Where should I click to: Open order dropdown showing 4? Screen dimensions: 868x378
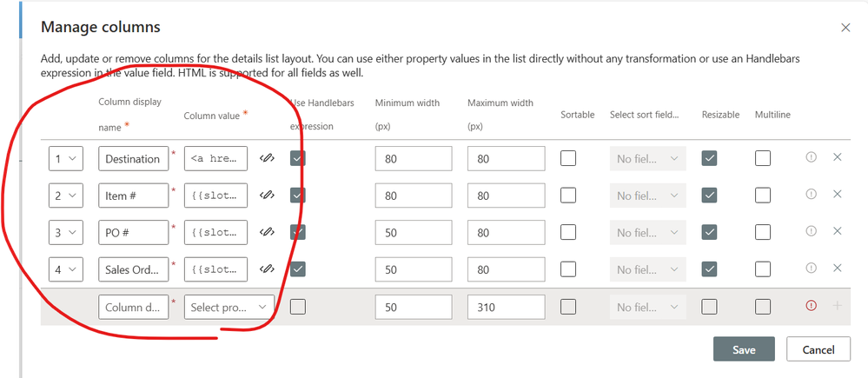[65, 269]
